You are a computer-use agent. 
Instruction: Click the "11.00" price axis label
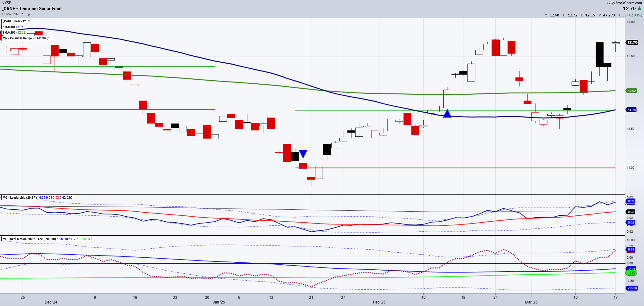(631, 168)
